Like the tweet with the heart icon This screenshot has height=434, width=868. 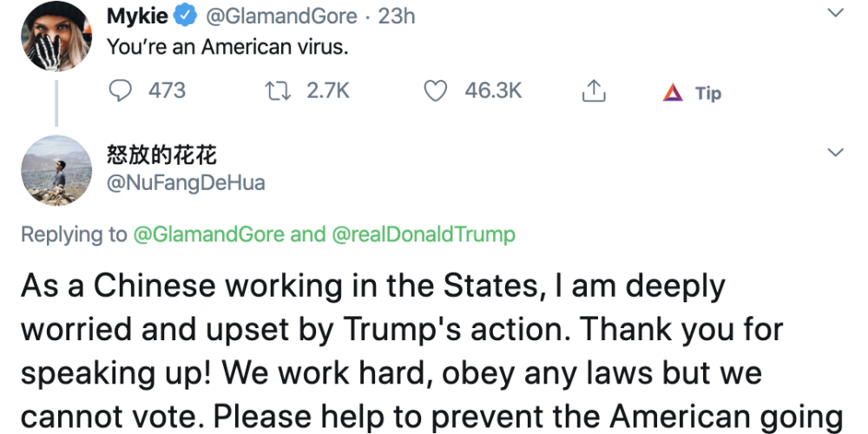[437, 90]
